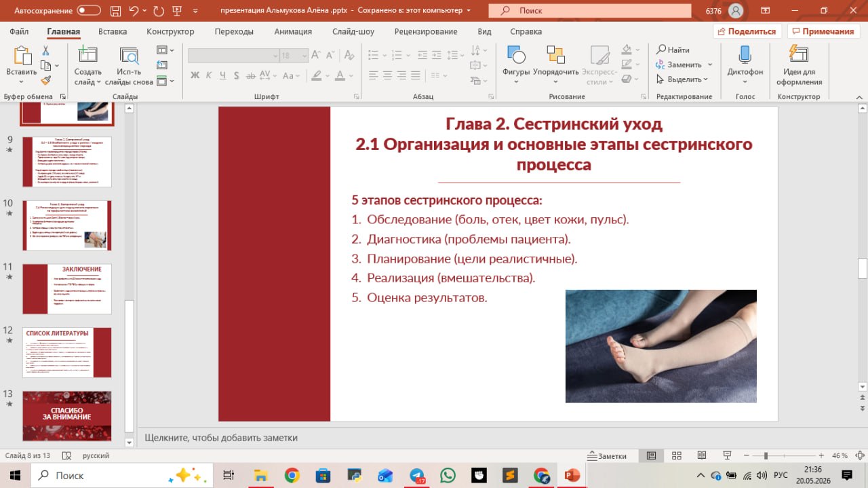Toggle the AutoSave (Автосохранение) switch
Viewport: 868px width, 488px height.
[x=88, y=11]
